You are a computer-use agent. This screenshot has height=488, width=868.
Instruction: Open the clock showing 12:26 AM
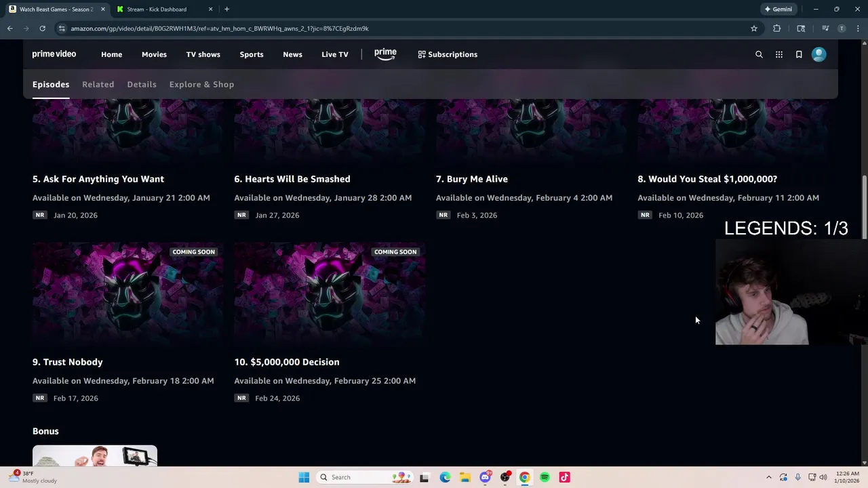coord(847,477)
